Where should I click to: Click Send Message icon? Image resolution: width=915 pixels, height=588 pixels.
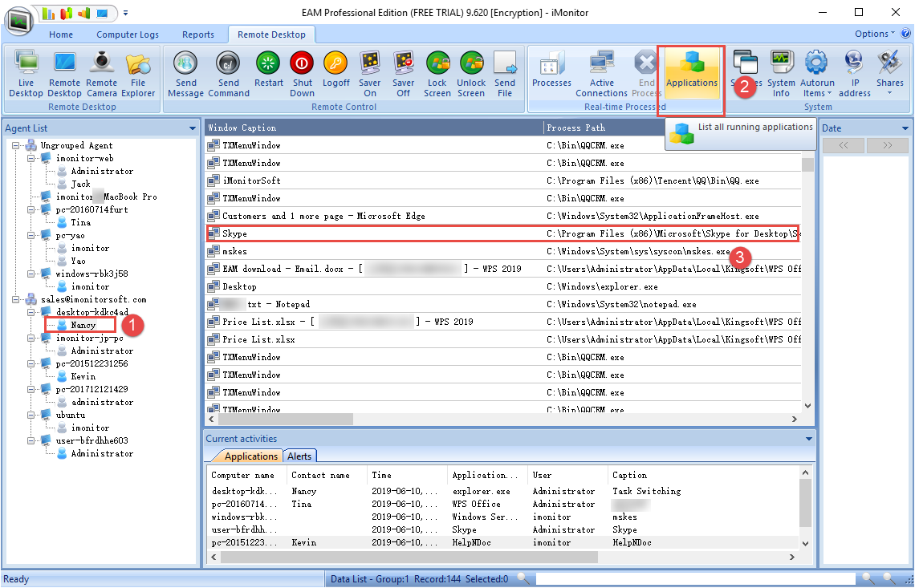coord(185,72)
